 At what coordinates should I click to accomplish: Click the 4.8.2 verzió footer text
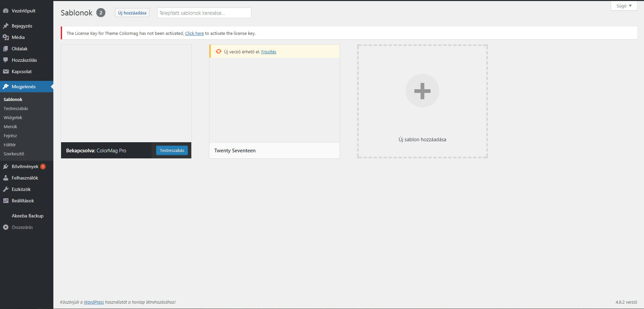626,302
